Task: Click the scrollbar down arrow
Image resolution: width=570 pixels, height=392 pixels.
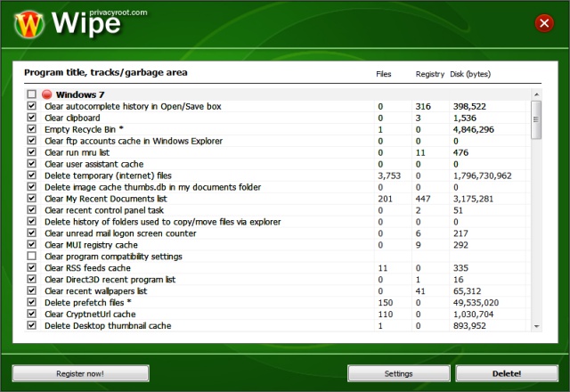Action: coord(536,327)
